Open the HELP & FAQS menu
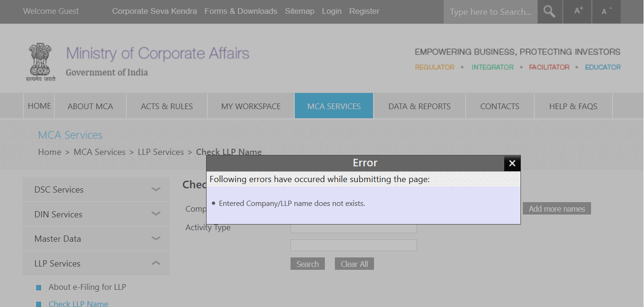644x307 pixels. pyautogui.click(x=573, y=106)
